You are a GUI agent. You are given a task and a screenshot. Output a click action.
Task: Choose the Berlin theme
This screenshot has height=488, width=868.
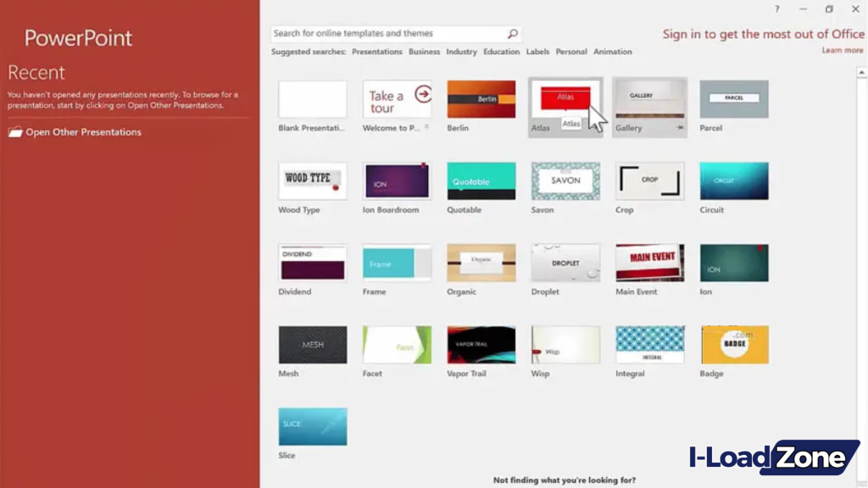coord(480,97)
